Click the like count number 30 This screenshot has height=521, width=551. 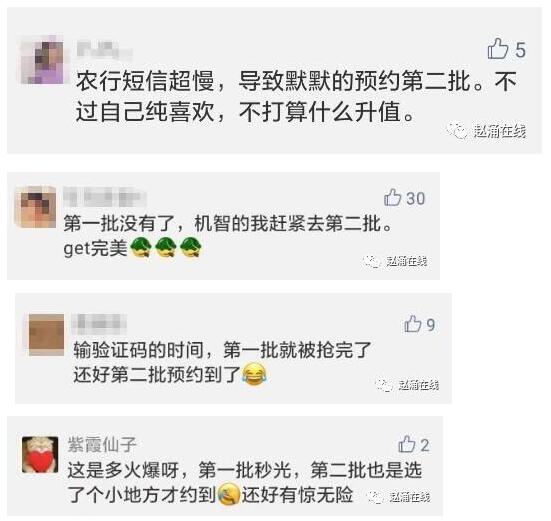point(416,198)
